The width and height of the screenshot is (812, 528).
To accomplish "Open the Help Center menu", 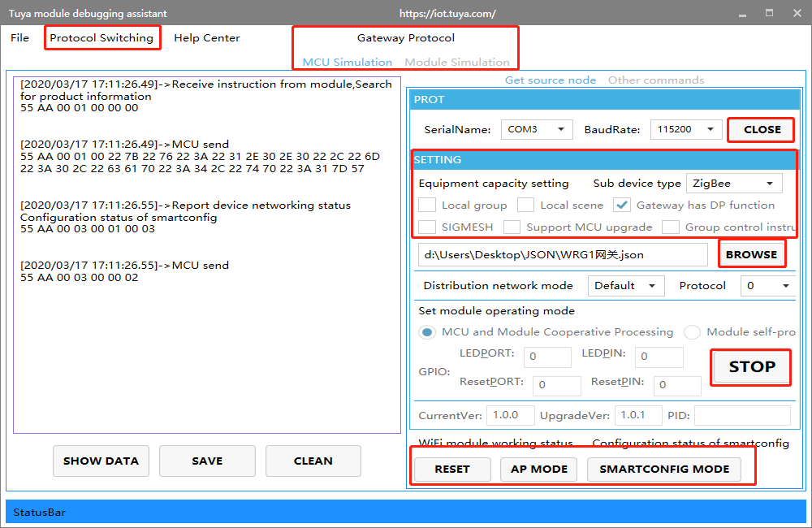I will tap(206, 38).
